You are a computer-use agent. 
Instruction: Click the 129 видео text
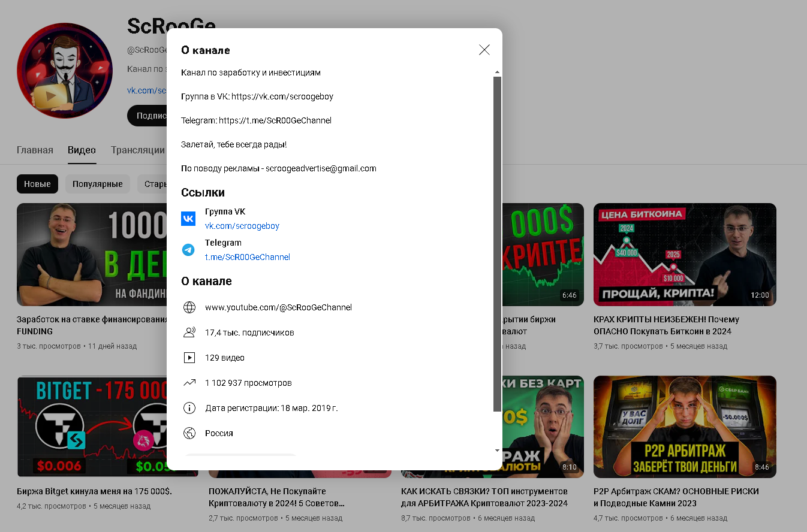[225, 358]
